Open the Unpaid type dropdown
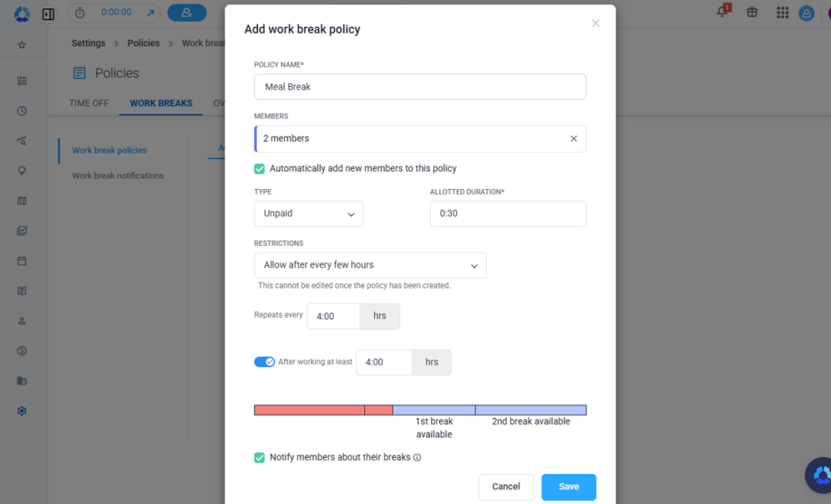This screenshot has height=504, width=831. [308, 213]
